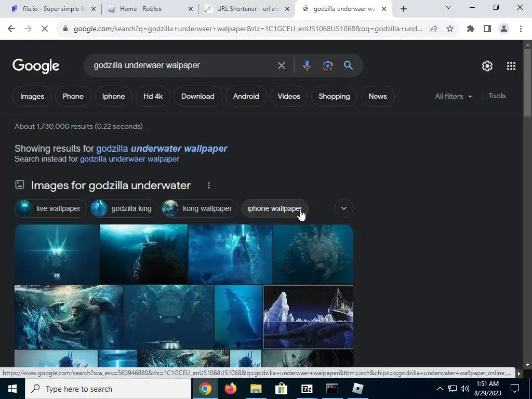
Task: Open Google quick settings gear
Action: tap(487, 66)
